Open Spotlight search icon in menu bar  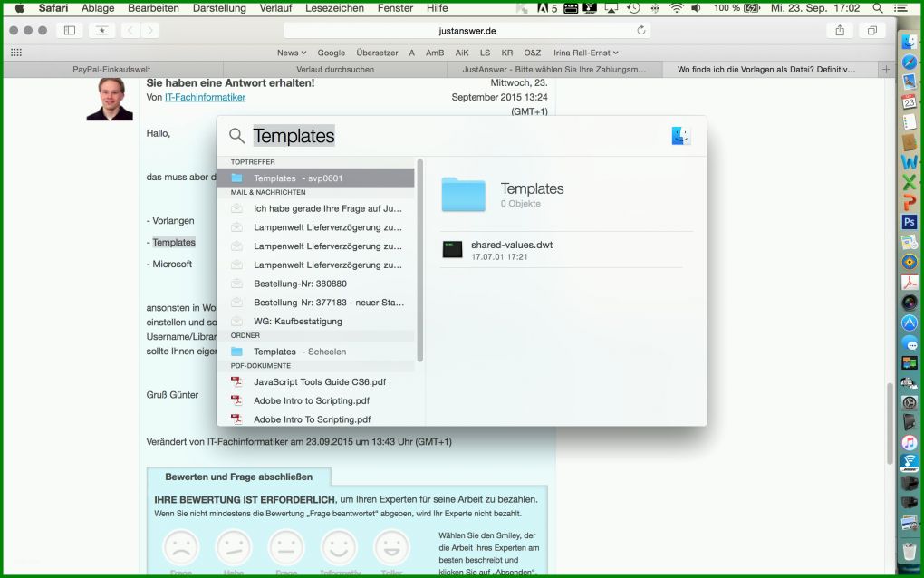click(x=878, y=8)
